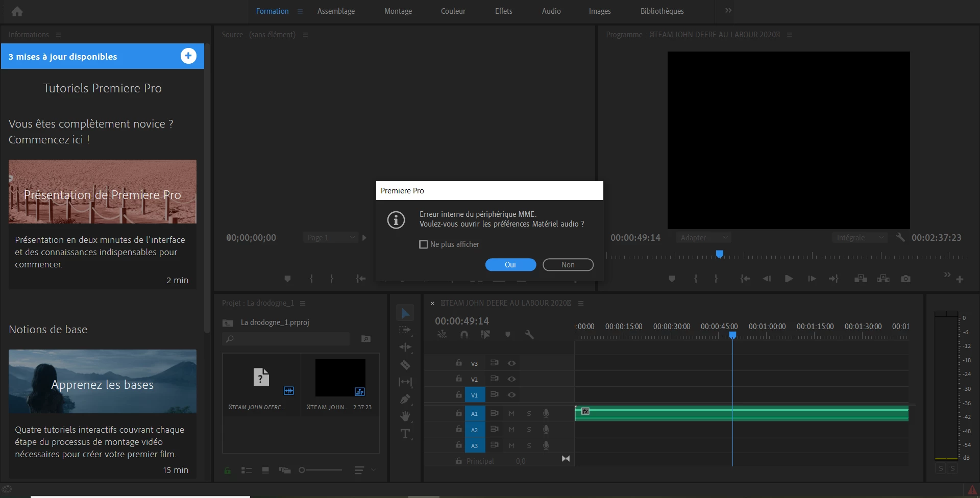
Task: Open 'Présentation de Premiere Pro' tutorial thumbnail
Action: tap(103, 191)
